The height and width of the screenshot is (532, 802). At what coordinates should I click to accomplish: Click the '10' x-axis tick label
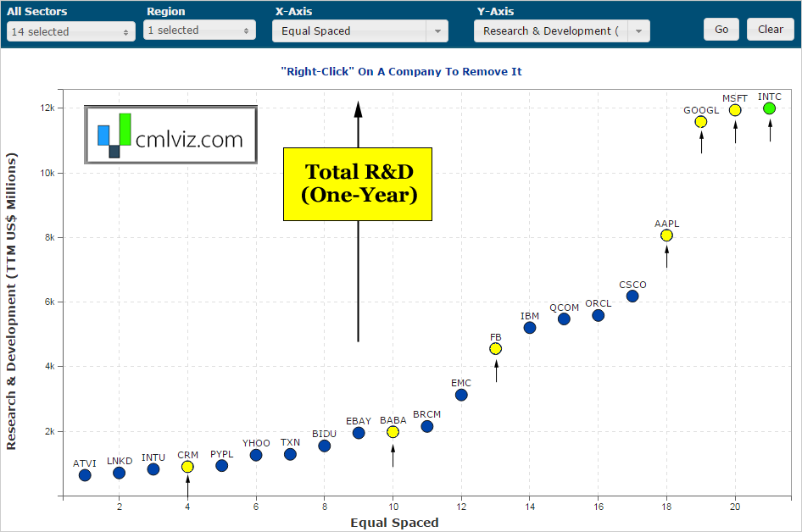[x=393, y=507]
